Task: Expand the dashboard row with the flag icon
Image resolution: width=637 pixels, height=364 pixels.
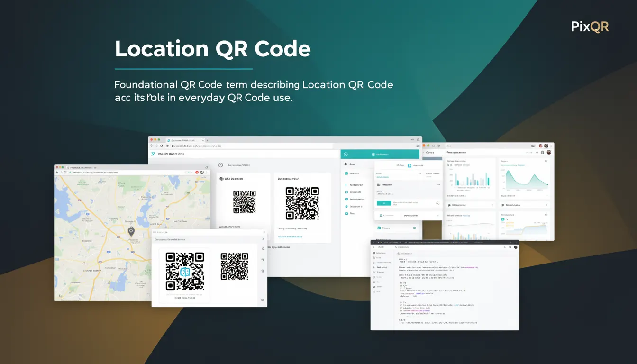Action: (525, 205)
